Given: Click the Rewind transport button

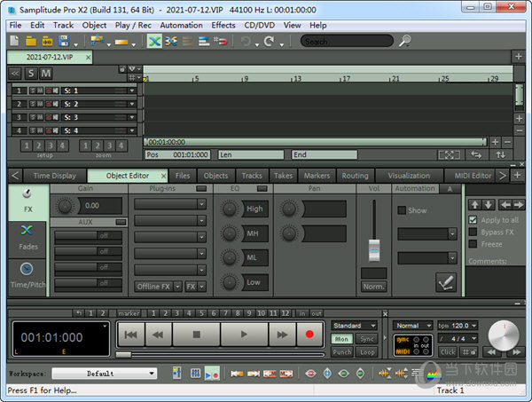Looking at the screenshot, I should click(158, 335).
